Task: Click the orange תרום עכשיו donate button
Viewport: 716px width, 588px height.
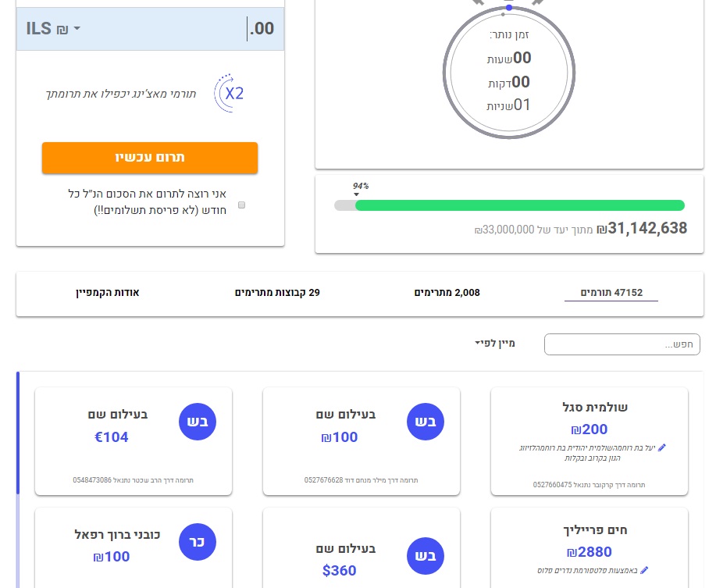Action: [150, 158]
